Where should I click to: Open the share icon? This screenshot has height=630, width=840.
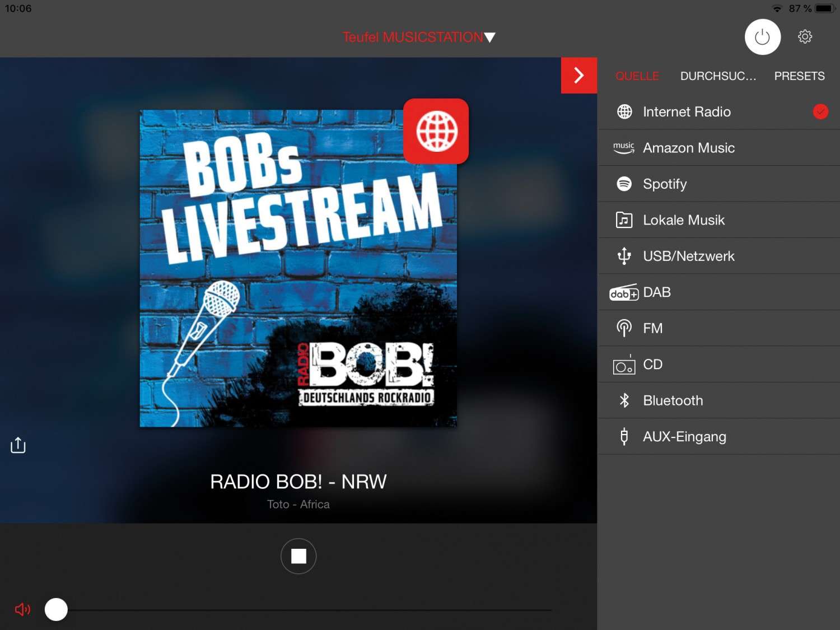[x=18, y=445]
